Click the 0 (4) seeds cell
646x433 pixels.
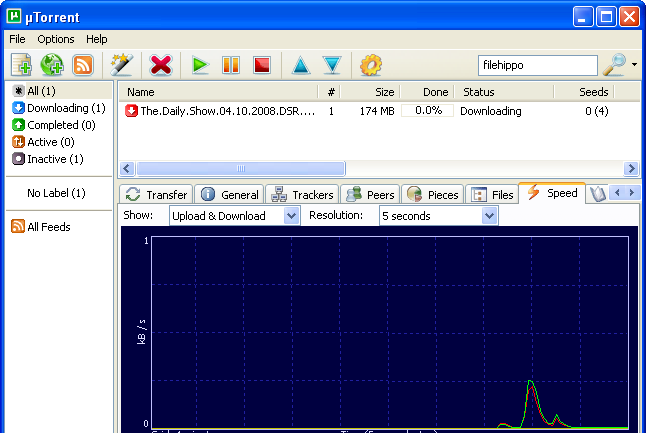click(x=597, y=111)
